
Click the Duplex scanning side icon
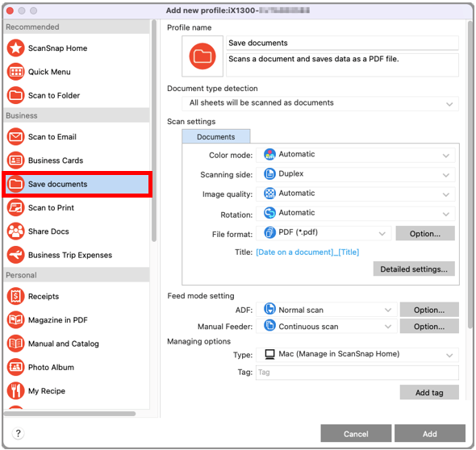tap(269, 174)
